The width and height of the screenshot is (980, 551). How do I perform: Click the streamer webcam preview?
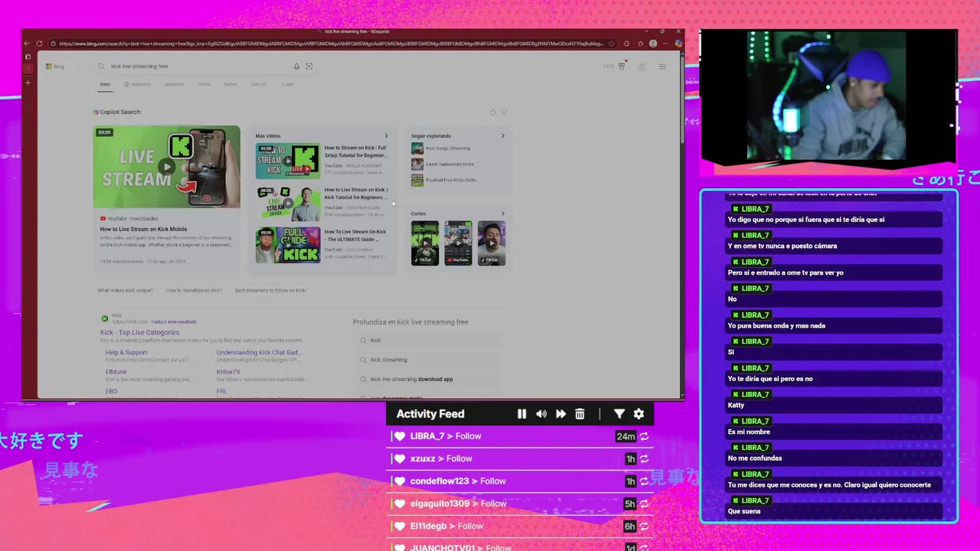(x=826, y=96)
